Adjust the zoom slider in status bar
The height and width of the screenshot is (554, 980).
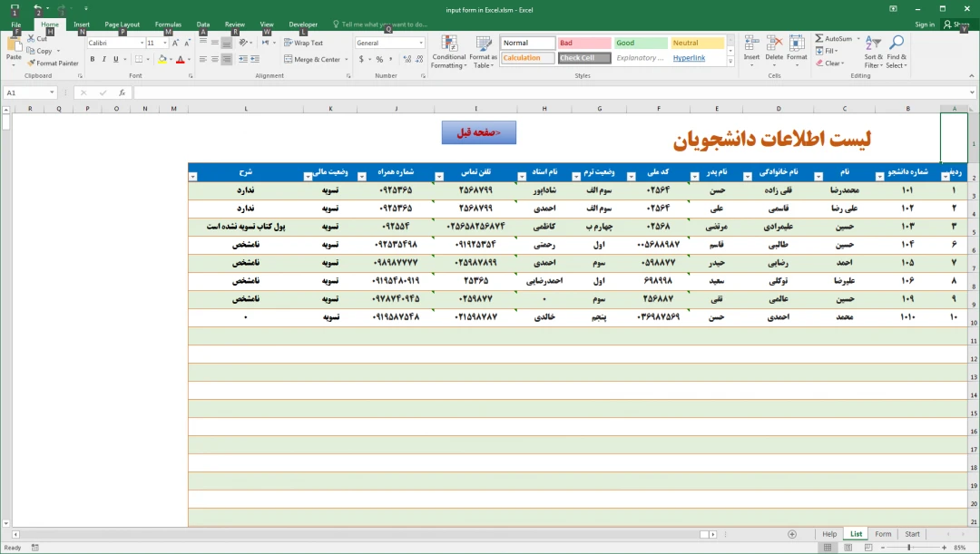tap(909, 548)
